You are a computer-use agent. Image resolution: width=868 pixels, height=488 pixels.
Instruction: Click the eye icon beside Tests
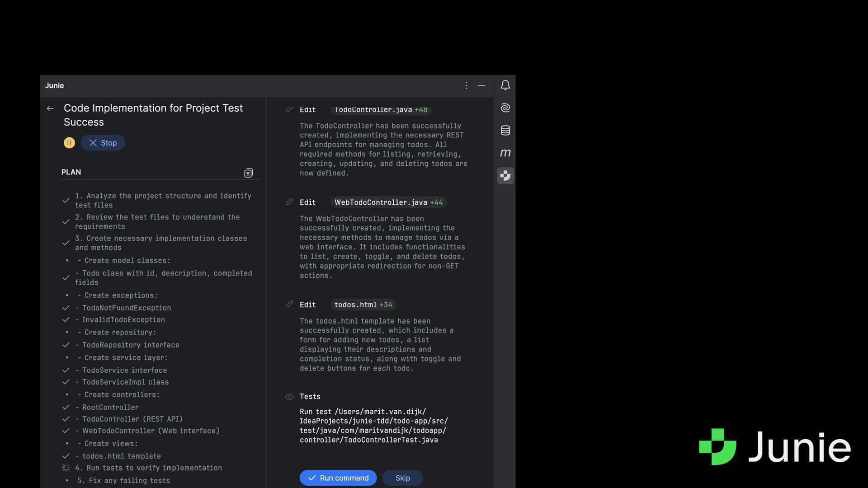point(289,397)
